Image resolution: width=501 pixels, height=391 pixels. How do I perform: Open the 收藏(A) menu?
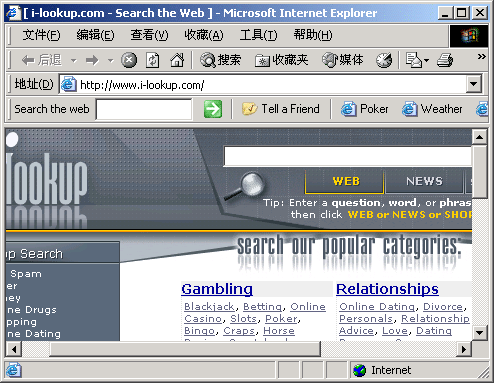(204, 35)
